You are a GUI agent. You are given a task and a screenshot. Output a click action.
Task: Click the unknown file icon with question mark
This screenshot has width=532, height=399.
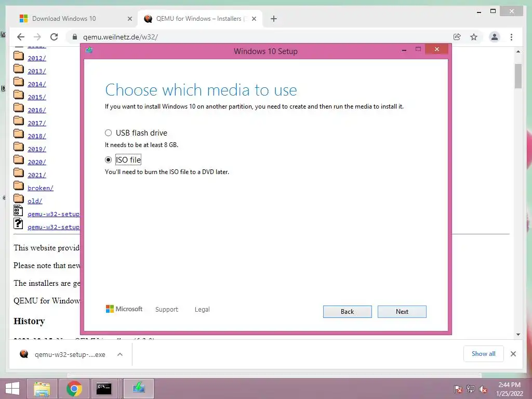click(x=18, y=223)
